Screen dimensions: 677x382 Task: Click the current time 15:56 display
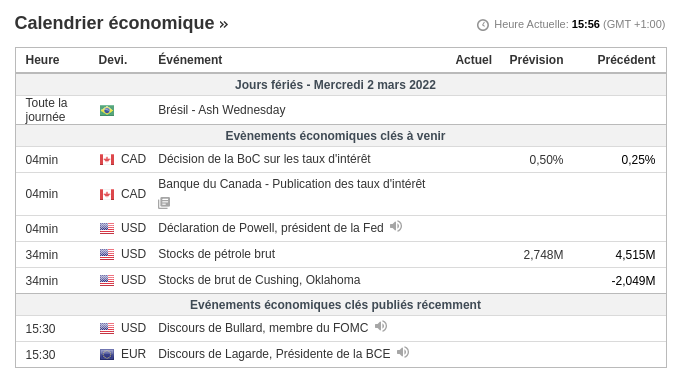(585, 24)
